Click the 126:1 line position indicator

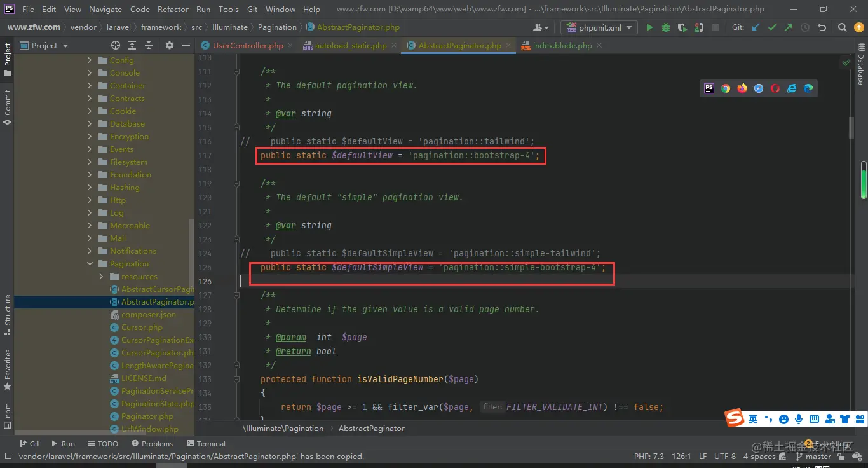(681, 457)
